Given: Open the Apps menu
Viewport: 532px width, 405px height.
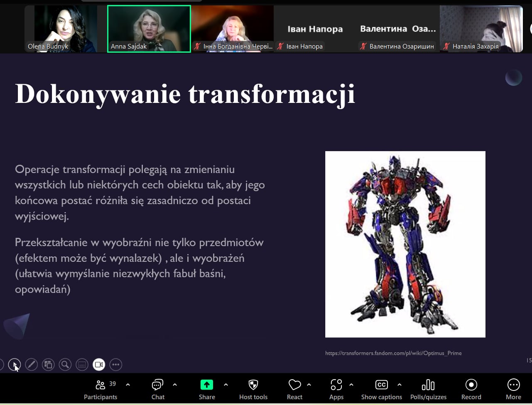Looking at the screenshot, I should click(336, 390).
